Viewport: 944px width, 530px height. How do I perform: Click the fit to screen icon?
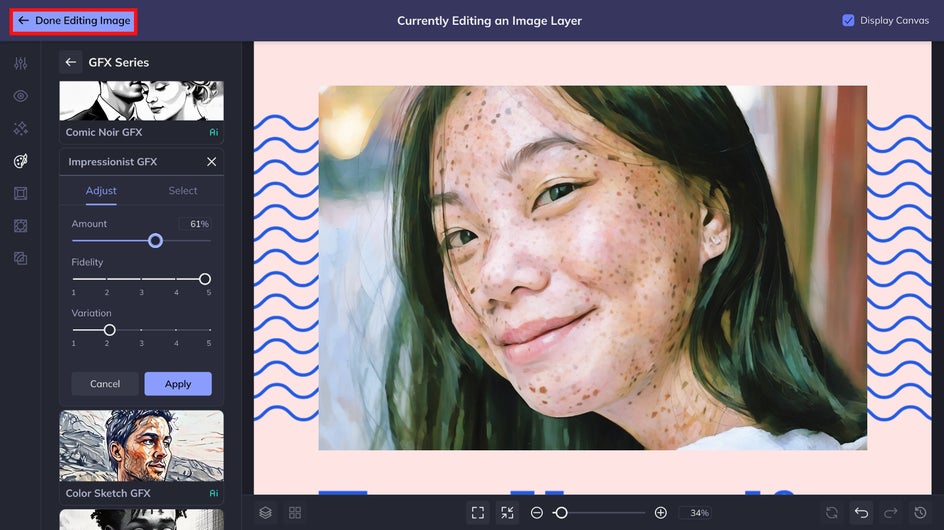[478, 513]
